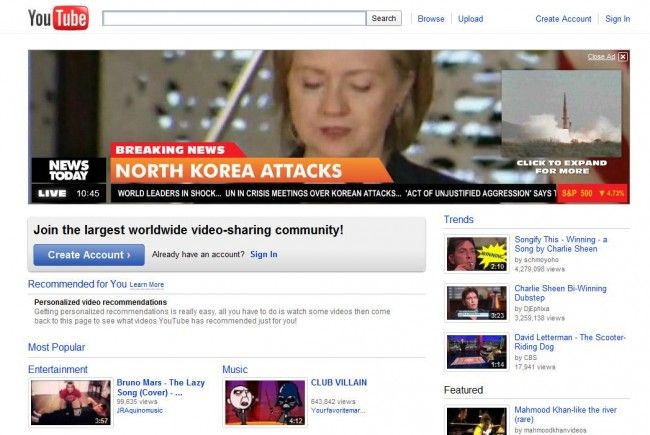The height and width of the screenshot is (435, 650).
Task: Click the '843,842 views' text
Action: [x=333, y=401]
